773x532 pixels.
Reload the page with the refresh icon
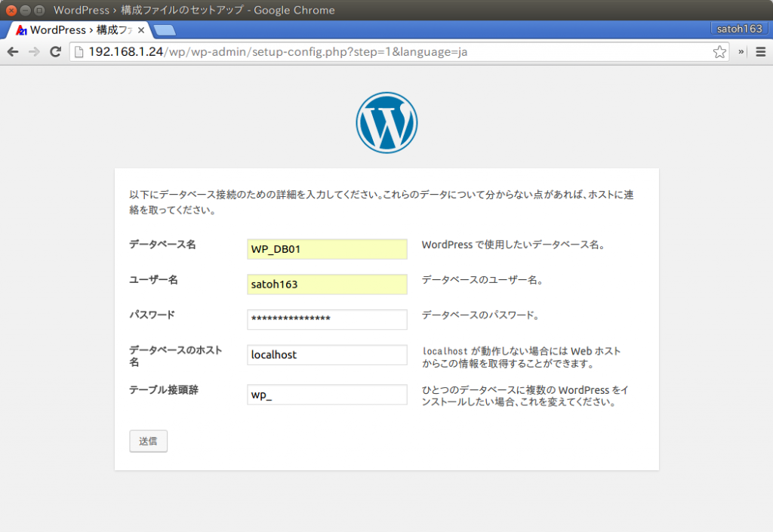point(56,52)
